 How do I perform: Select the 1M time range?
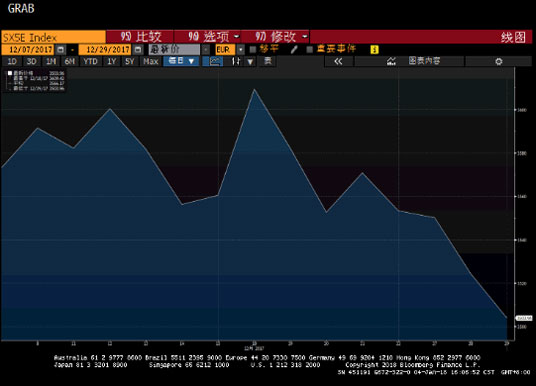click(51, 62)
